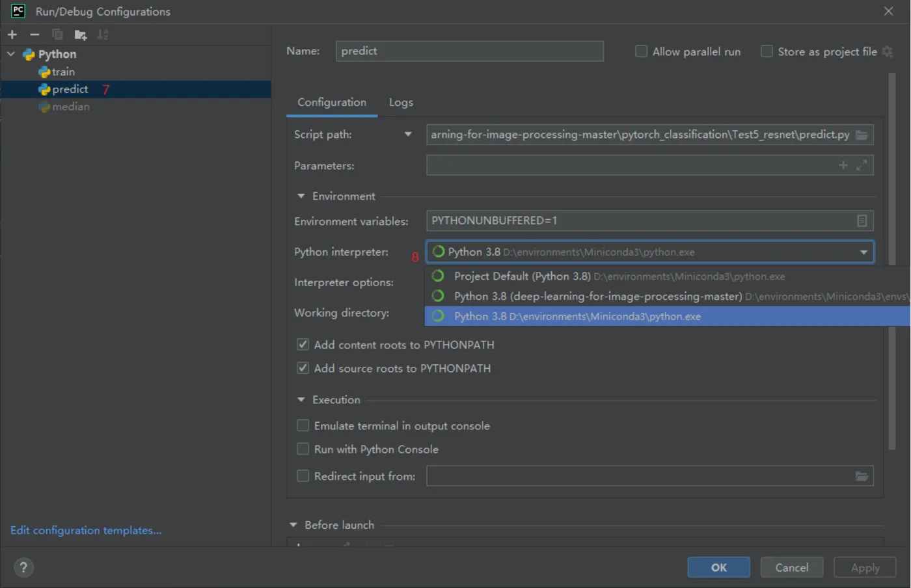Screen dimensions: 911x588
Task: Confirm with the OK button
Action: coord(718,567)
